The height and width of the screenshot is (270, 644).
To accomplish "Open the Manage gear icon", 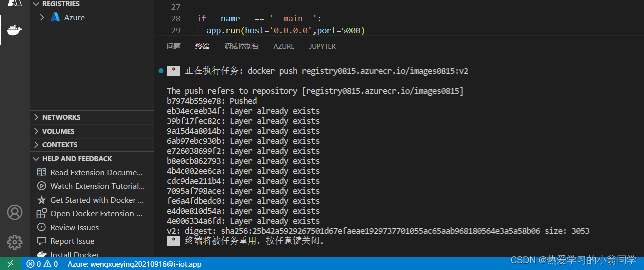I will pyautogui.click(x=15, y=242).
